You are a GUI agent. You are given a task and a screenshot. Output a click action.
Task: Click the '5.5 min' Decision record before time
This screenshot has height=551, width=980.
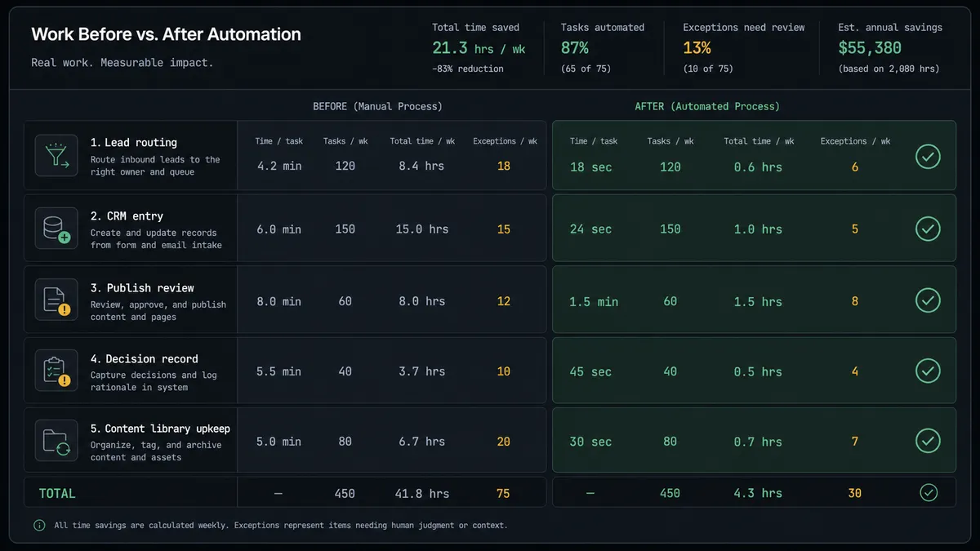click(279, 371)
